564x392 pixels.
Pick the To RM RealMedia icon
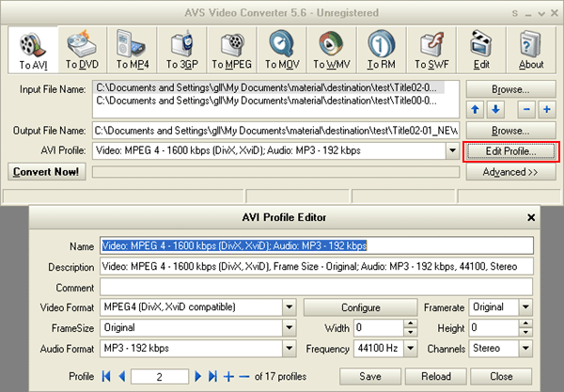click(x=382, y=50)
